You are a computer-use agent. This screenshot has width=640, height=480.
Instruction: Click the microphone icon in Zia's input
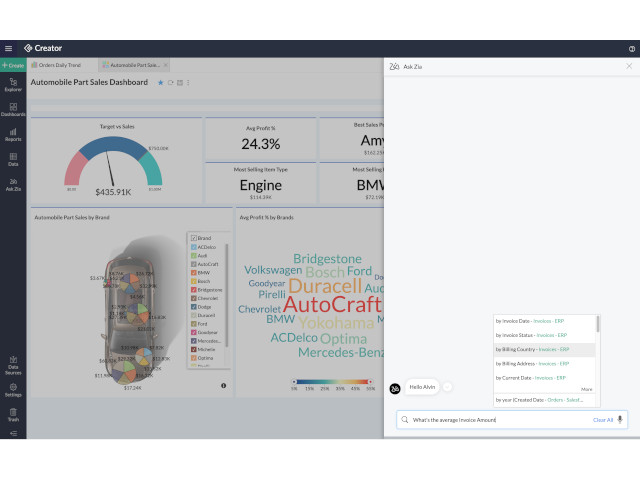pos(620,420)
